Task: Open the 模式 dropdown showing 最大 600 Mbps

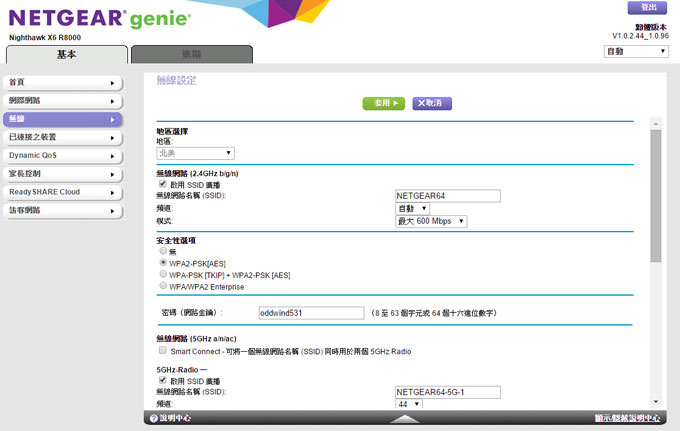Action: coord(431,221)
